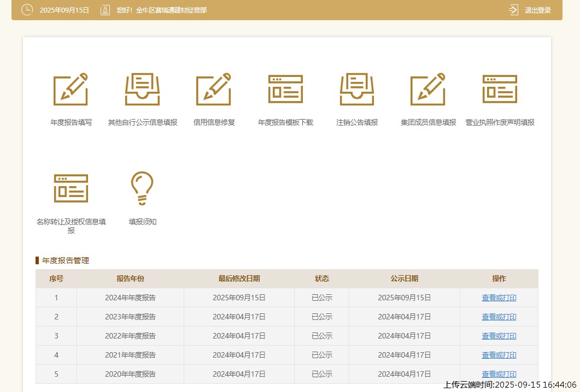The width and height of the screenshot is (580, 392).
Task: Click the user badge icon in header
Action: [x=106, y=10]
